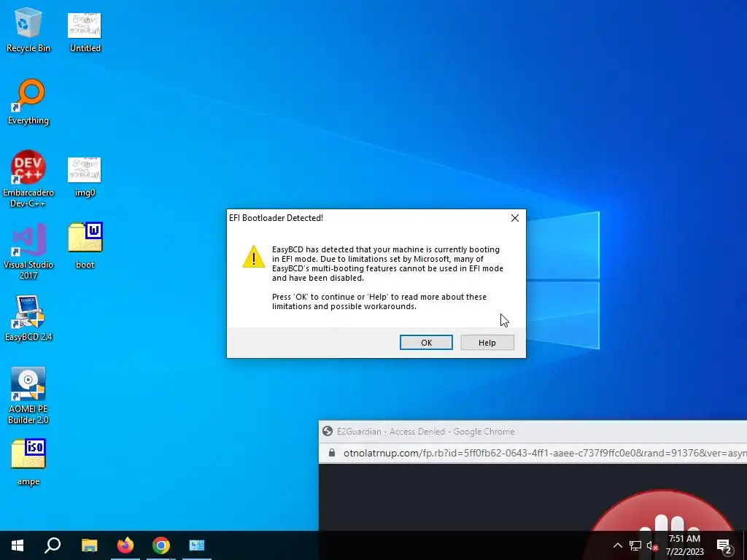This screenshot has width=747, height=560.
Task: Show hidden system tray icons
Action: click(x=617, y=545)
